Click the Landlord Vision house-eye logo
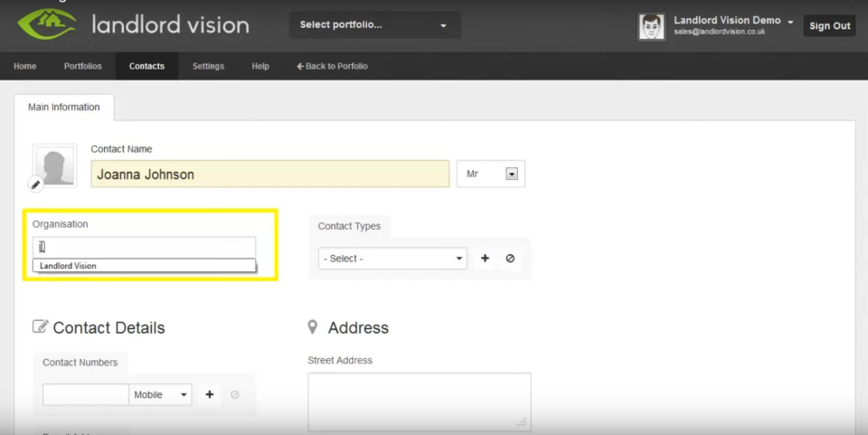 pos(46,24)
